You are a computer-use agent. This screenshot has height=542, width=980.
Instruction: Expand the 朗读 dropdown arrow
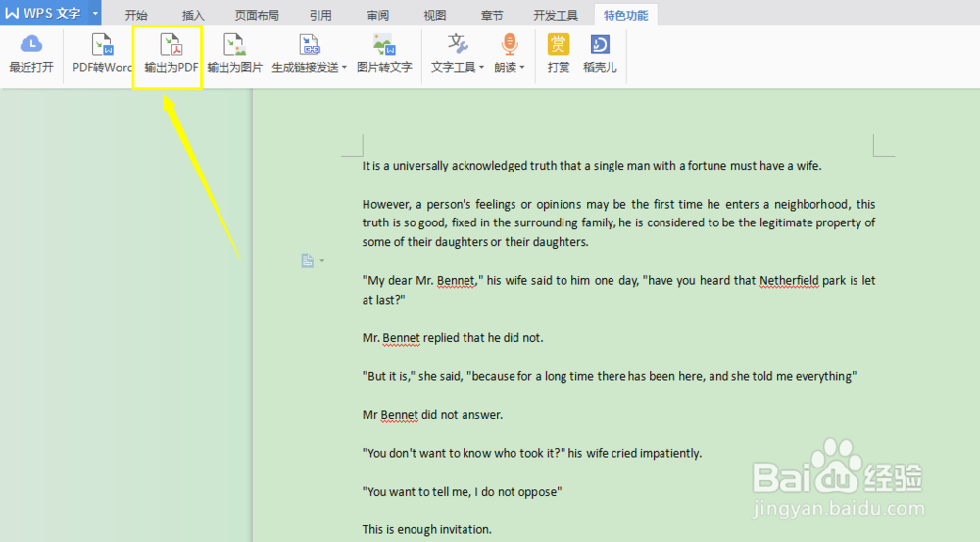coord(522,67)
